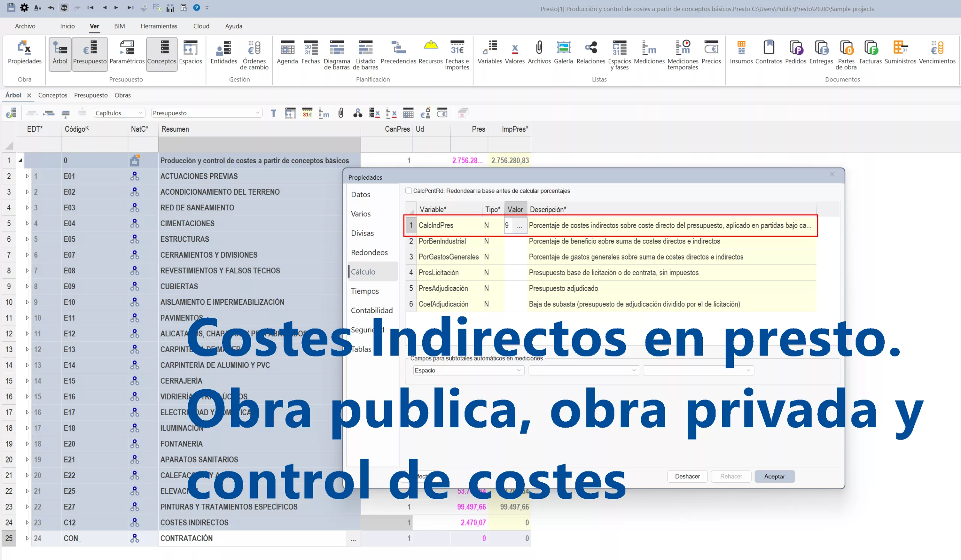Click the Resumen column header
961x560 pixels.
[259, 129]
